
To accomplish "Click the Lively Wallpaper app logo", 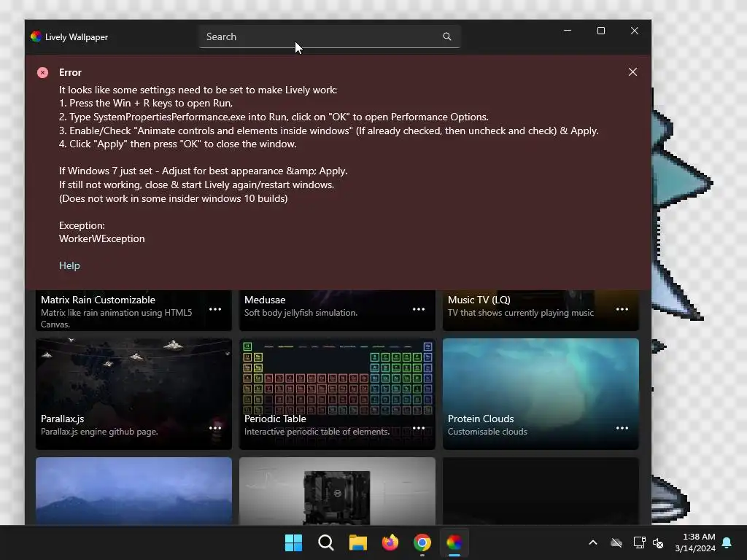I will click(x=36, y=36).
